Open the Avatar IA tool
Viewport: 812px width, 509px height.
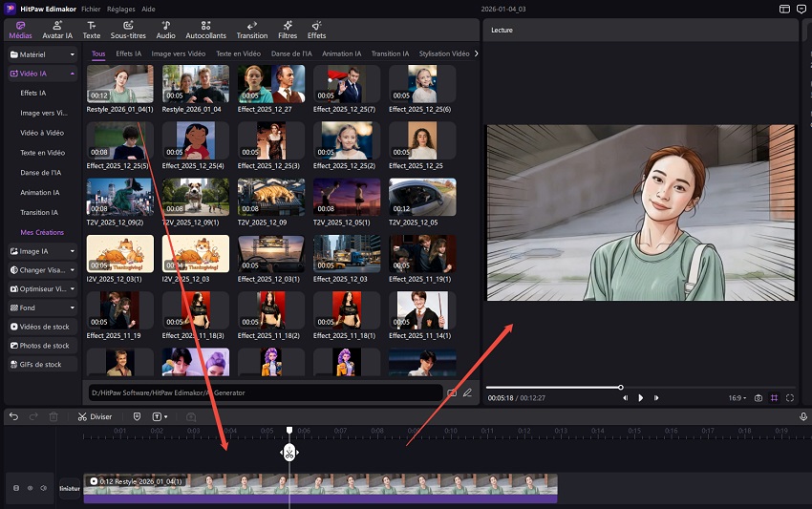tap(59, 29)
